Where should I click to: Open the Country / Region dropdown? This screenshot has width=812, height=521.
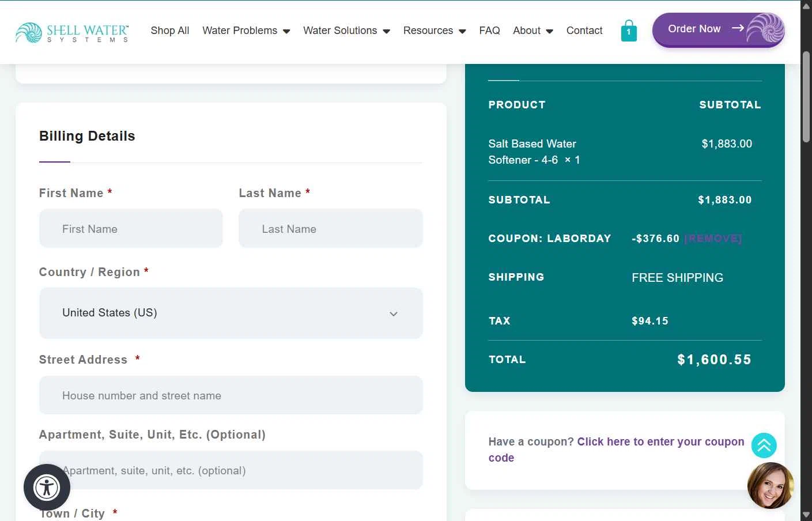pos(231,313)
